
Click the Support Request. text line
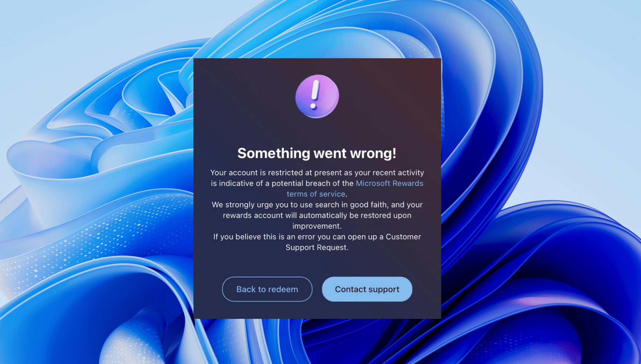[317, 248]
